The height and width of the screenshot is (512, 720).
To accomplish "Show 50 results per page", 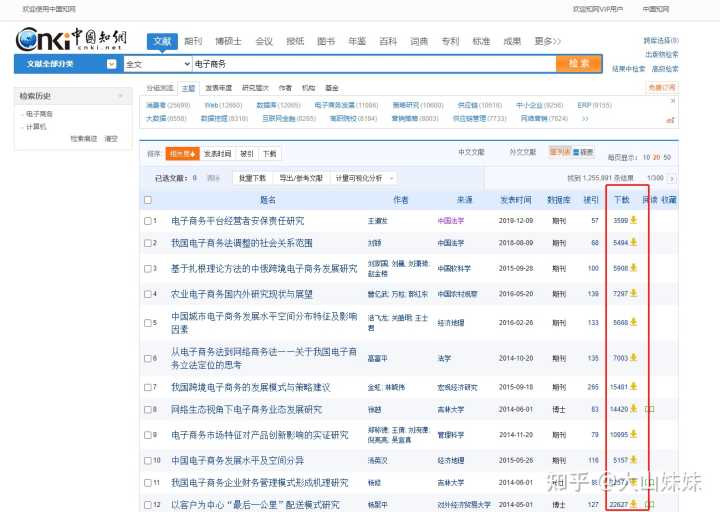I will point(667,158).
